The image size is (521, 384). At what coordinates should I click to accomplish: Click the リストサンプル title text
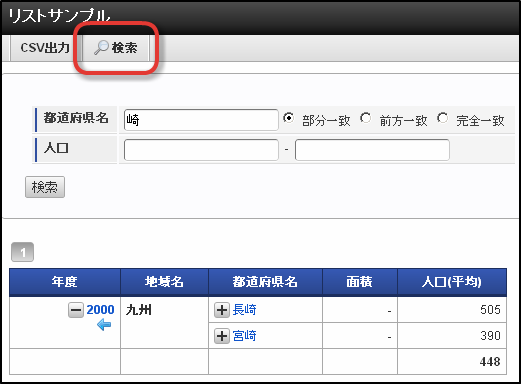click(x=59, y=15)
